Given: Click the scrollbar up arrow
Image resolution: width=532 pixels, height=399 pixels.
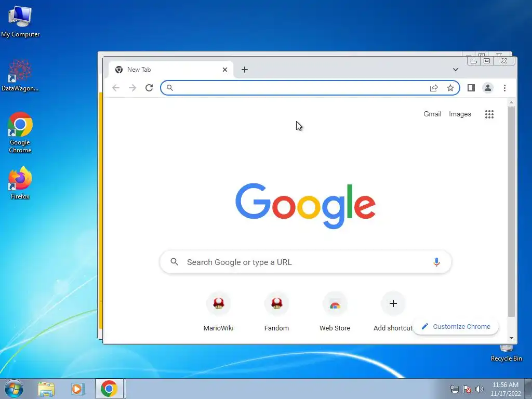Looking at the screenshot, I should pyautogui.click(x=511, y=102).
